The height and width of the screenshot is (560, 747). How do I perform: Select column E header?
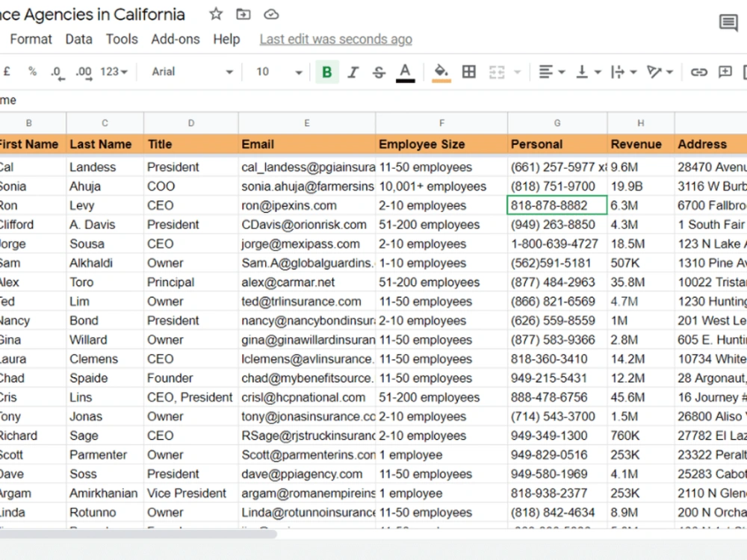point(307,123)
